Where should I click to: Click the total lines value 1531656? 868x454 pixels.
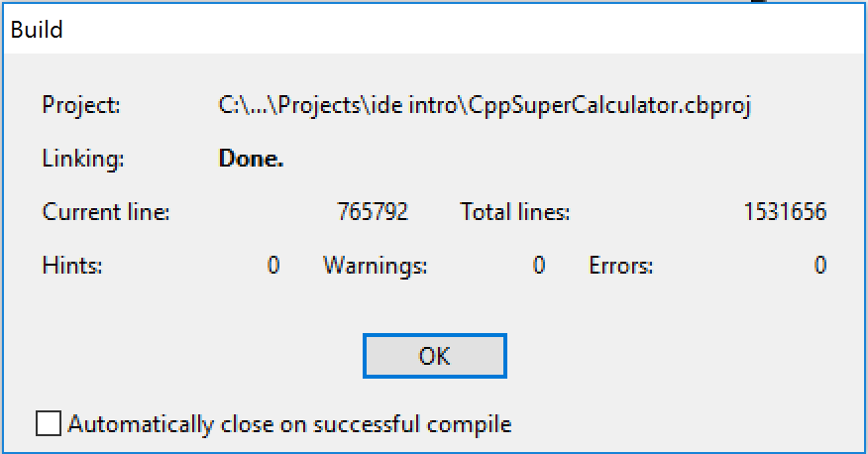click(x=785, y=212)
